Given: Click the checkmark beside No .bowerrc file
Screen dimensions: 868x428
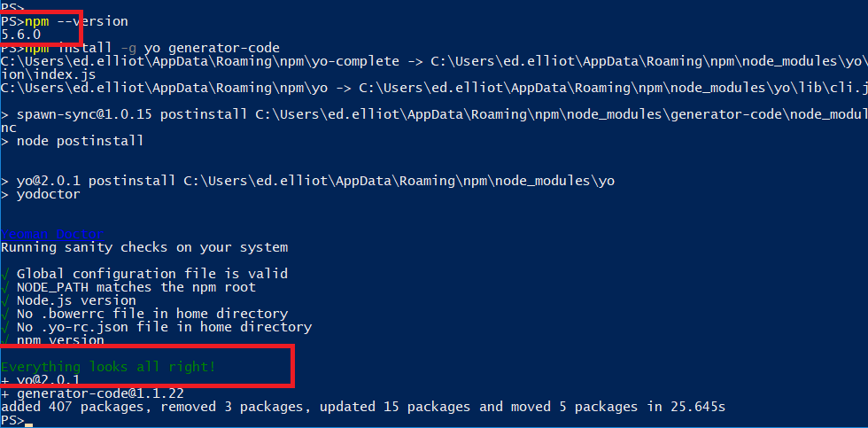Looking at the screenshot, I should click(x=5, y=314).
